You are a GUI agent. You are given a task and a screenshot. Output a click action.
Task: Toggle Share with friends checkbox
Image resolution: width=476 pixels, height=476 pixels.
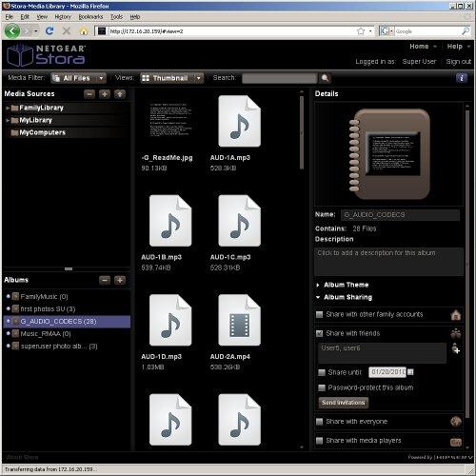point(320,333)
